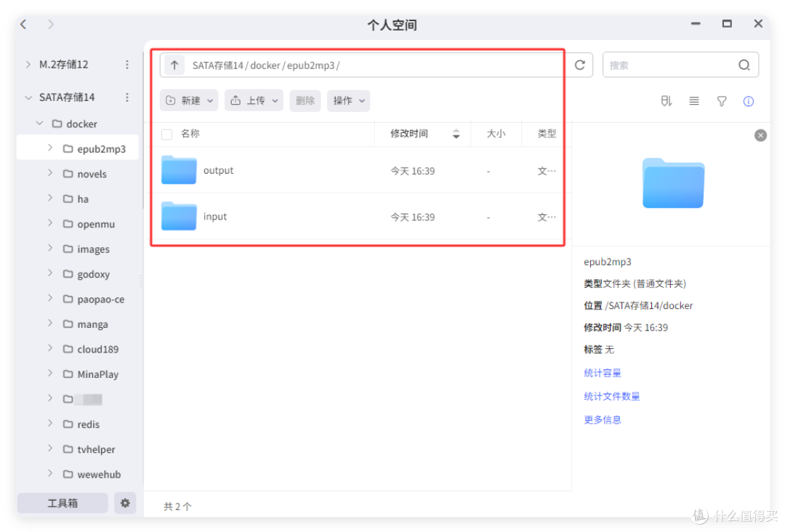Click the 类型 column header
The width and height of the screenshot is (785, 532).
547,134
